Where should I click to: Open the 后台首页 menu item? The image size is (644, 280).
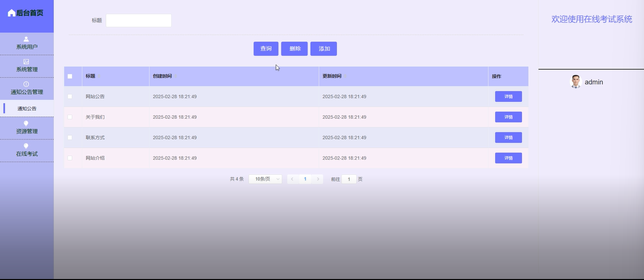click(27, 13)
